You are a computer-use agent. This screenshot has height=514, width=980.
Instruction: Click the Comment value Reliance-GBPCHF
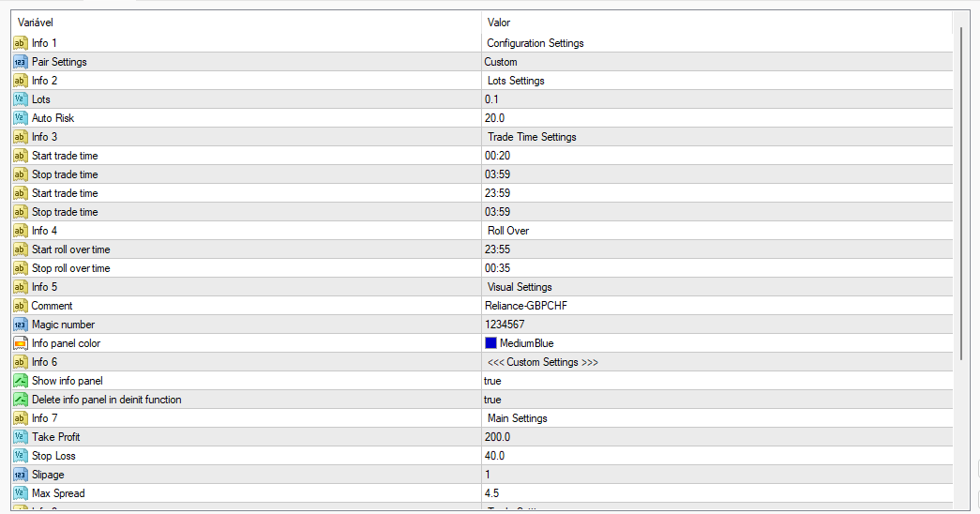click(527, 306)
